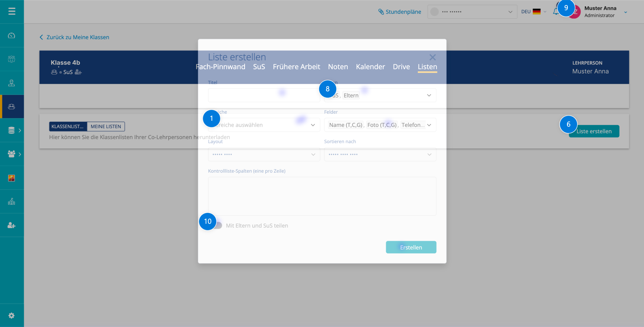Go back via Zurück zu Meine Klassen
This screenshot has height=327, width=644.
(x=74, y=37)
